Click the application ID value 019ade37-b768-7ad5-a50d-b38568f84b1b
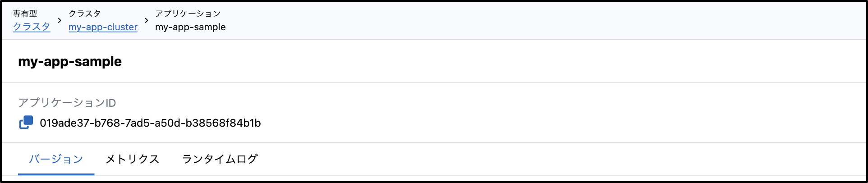 (x=150, y=123)
